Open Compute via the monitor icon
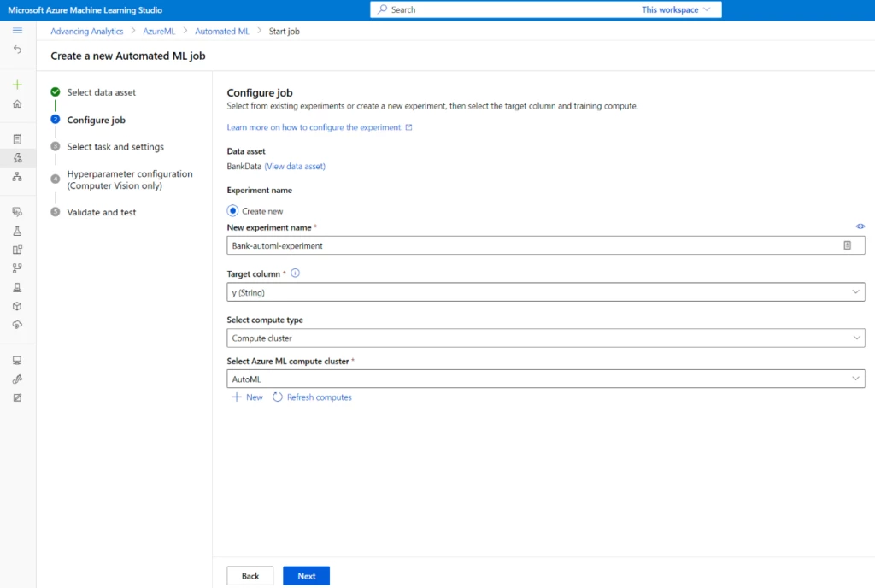This screenshot has width=875, height=588. coord(17,360)
